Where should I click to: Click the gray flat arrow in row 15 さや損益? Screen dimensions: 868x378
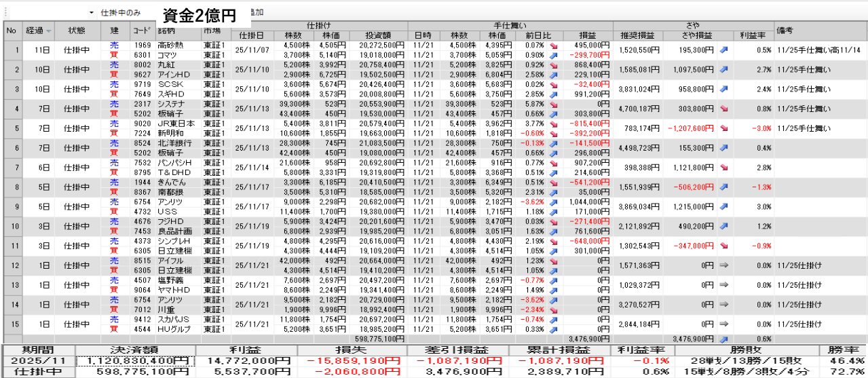723,324
